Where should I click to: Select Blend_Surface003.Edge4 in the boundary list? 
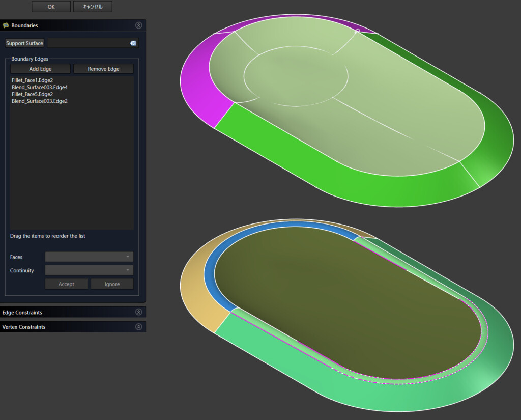coord(40,87)
